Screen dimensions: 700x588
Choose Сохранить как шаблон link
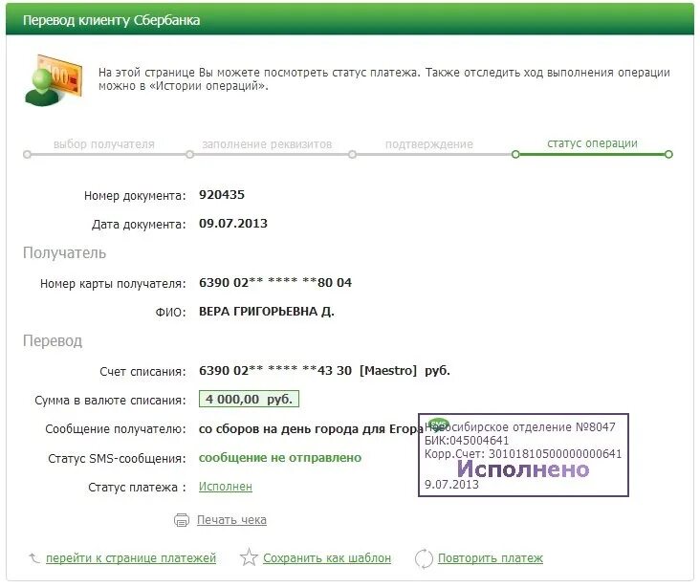(x=327, y=558)
